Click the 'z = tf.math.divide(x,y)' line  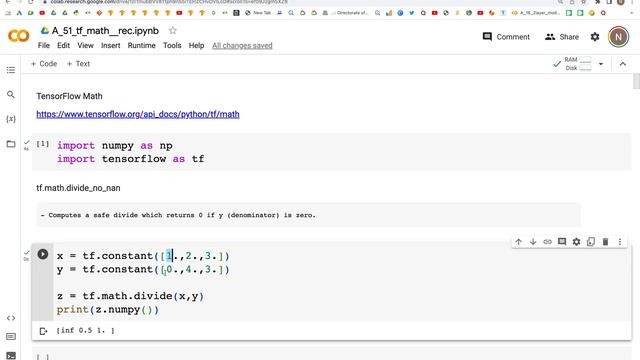tap(130, 296)
